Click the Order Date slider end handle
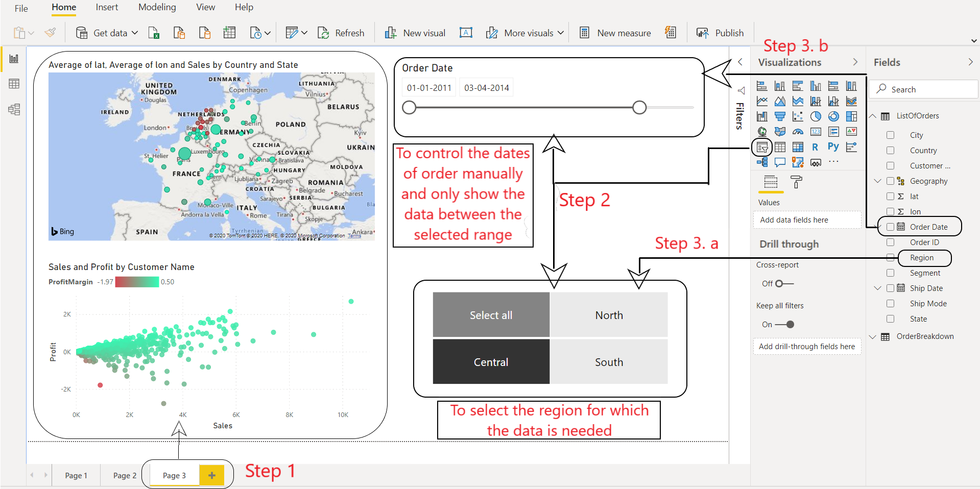Viewport: 980px width, 489px height. coord(639,108)
